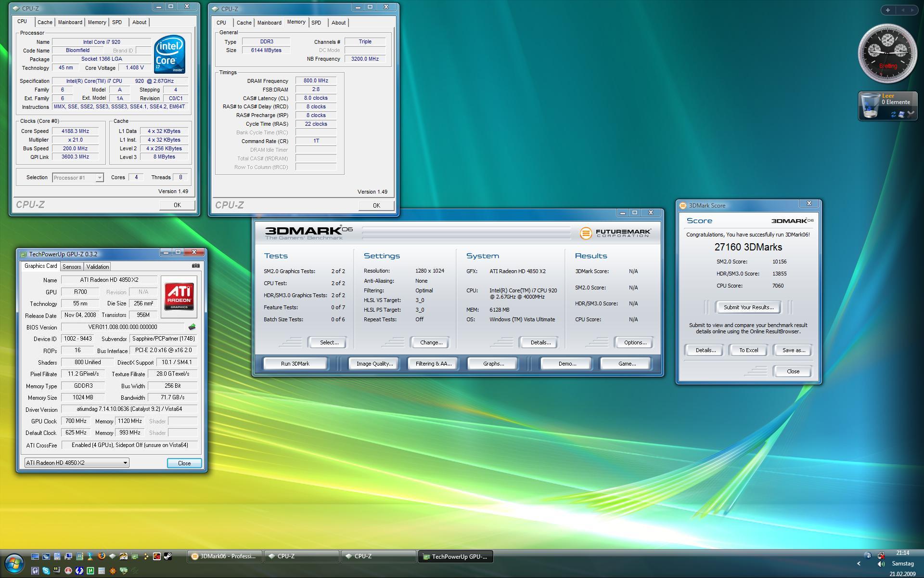Switch to the Validation tab in GPU-Z

(x=98, y=267)
